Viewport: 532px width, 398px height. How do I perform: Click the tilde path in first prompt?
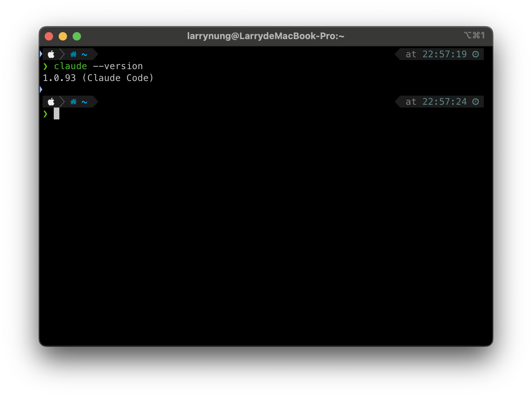tap(84, 54)
